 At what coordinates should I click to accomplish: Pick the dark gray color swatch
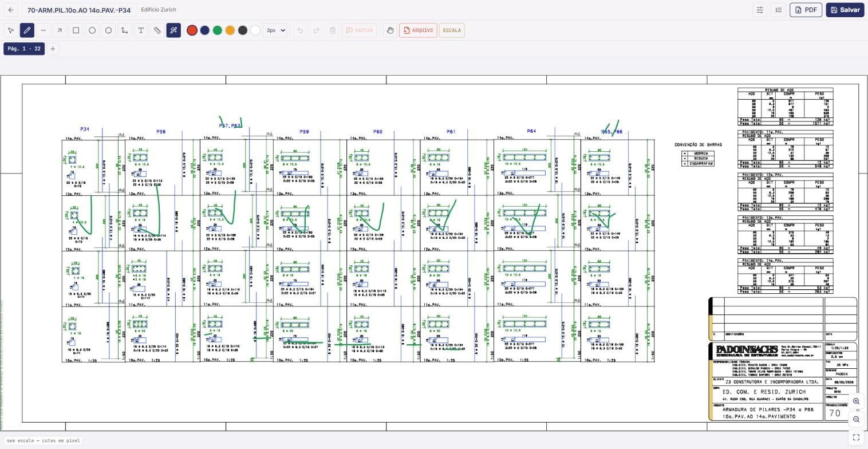point(243,30)
